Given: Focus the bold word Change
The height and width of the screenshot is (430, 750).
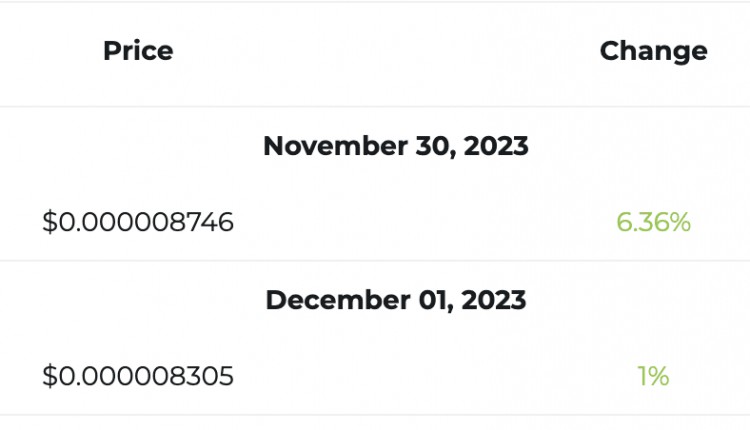Looking at the screenshot, I should click(x=653, y=52).
